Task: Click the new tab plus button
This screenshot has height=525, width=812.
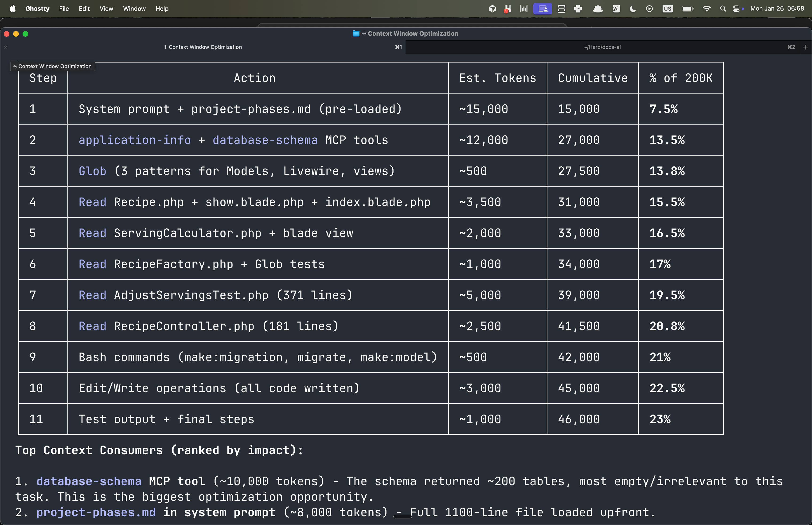Action: pos(805,47)
